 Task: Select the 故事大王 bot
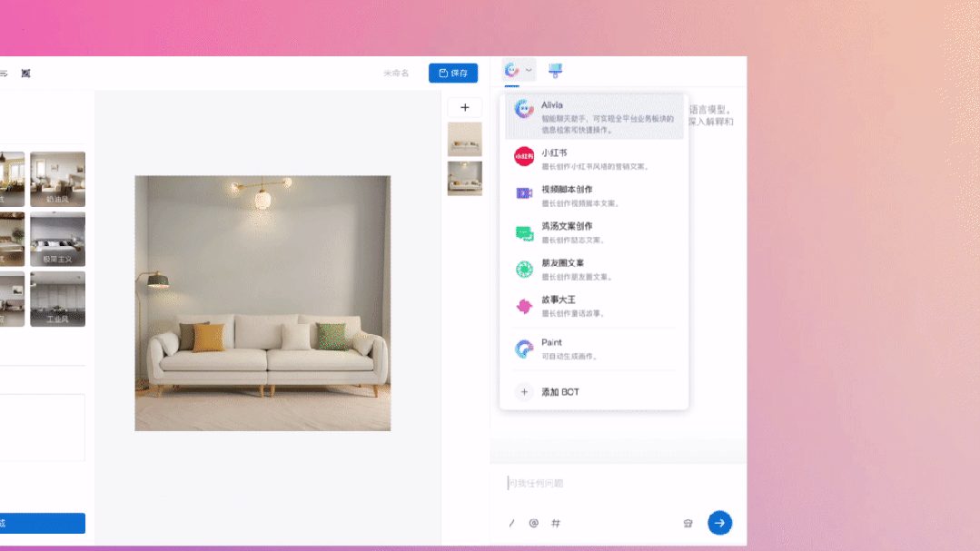point(594,306)
